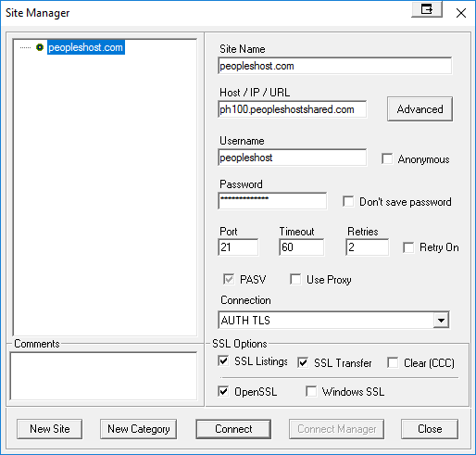Screen dimensions: 476x455
Task: Click the Password field
Action: tap(272, 201)
